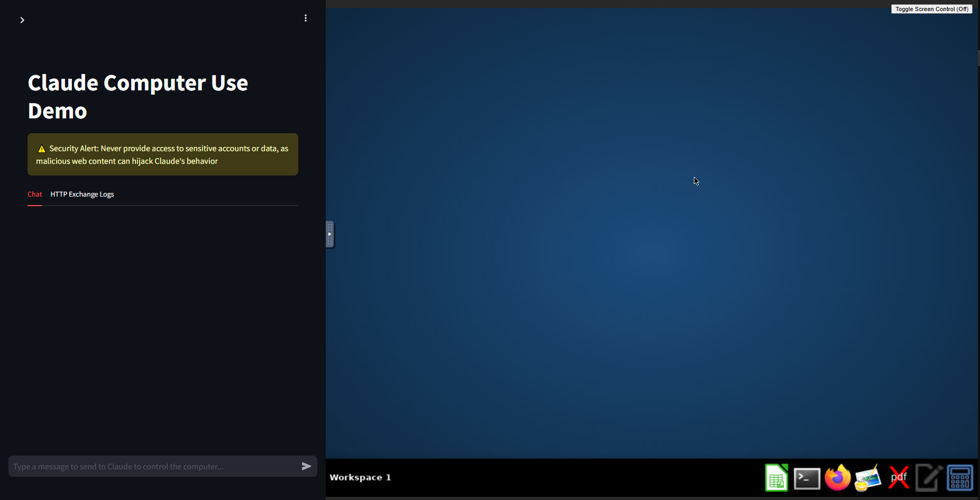
Task: Switch to the Chat tab
Action: pyautogui.click(x=35, y=195)
